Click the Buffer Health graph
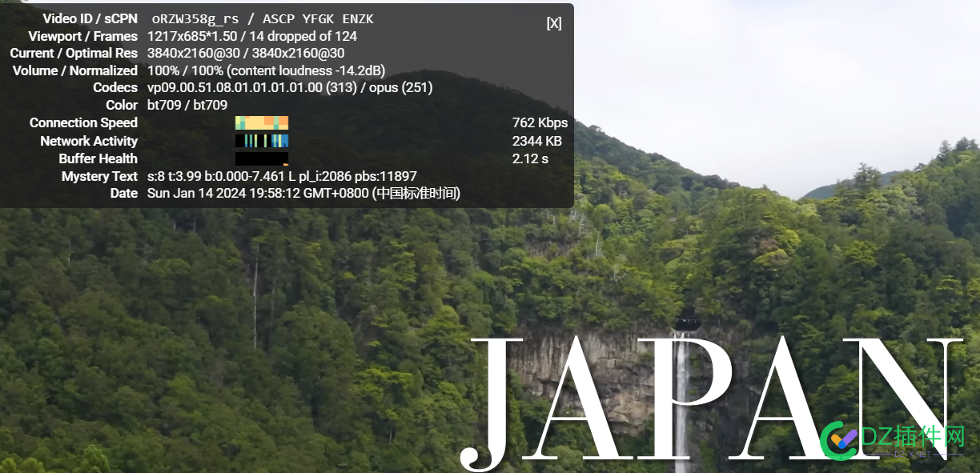This screenshot has height=473, width=980. [261, 158]
